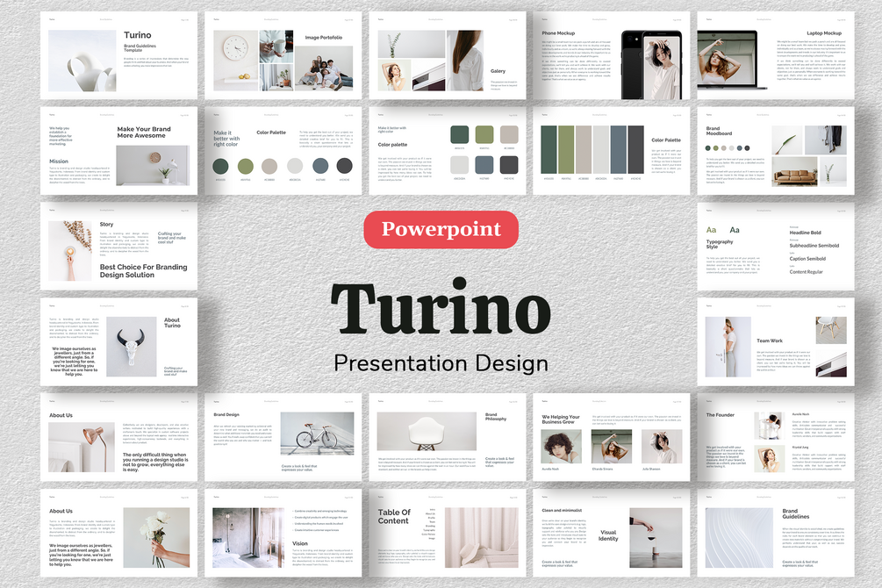The width and height of the screenshot is (882, 588).
Task: Open the Team Work slide thumbnail
Action: click(776, 342)
